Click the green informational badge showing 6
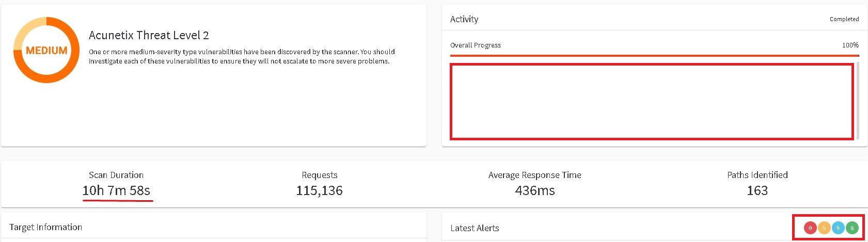This screenshot has width=868, height=242. [x=852, y=228]
